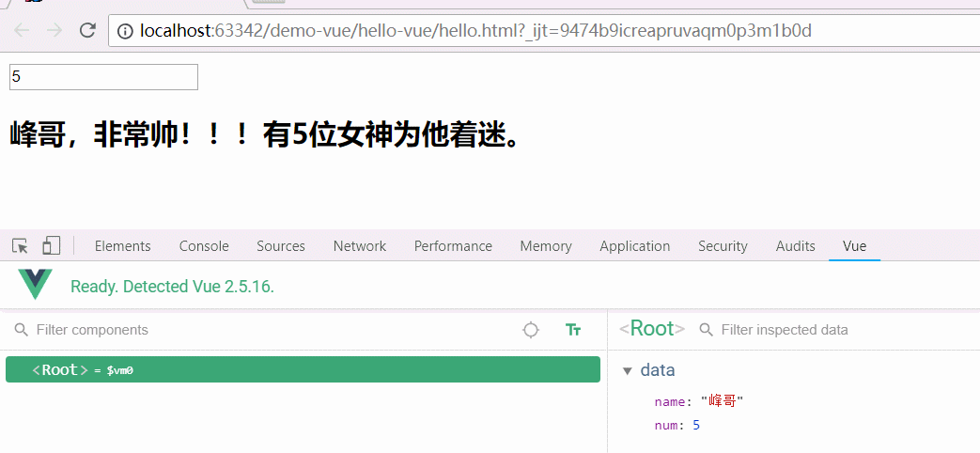The width and height of the screenshot is (980, 453).
Task: Collapse the data section triangle
Action: (628, 371)
